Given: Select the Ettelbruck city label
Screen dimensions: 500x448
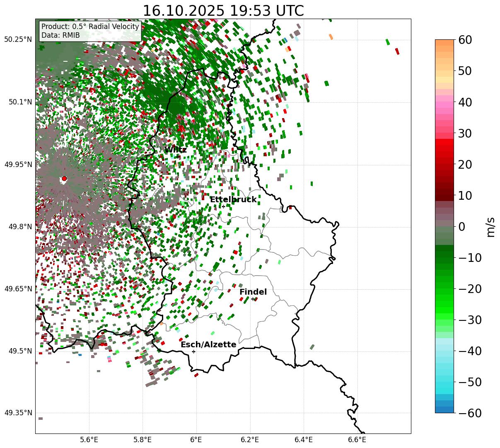Looking at the screenshot, I should click(x=233, y=200).
